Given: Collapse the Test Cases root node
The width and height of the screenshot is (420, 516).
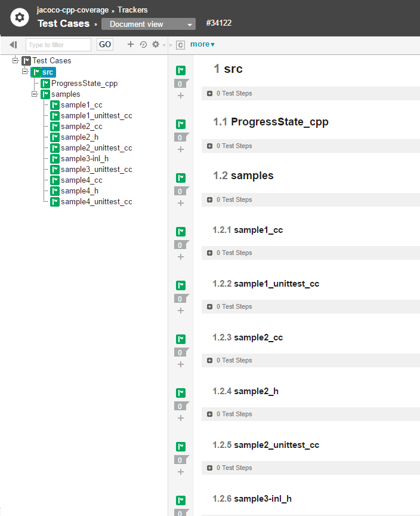Looking at the screenshot, I should (x=16, y=60).
